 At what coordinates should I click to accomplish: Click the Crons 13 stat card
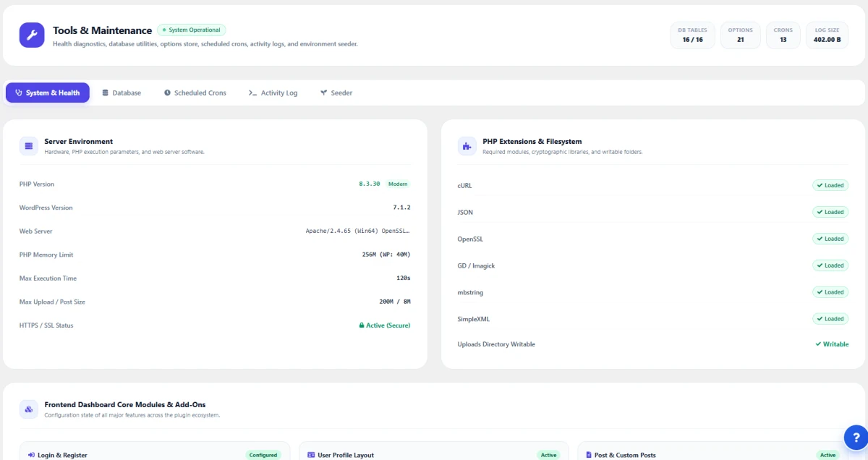click(x=783, y=35)
